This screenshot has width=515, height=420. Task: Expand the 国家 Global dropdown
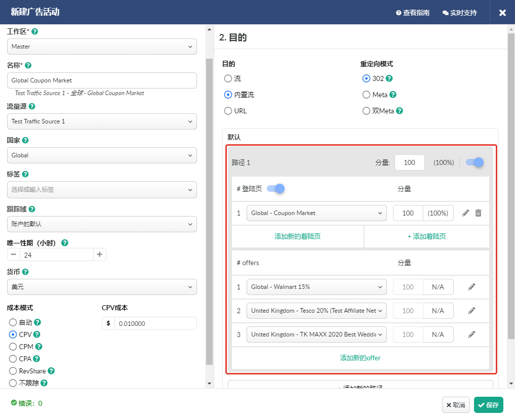(102, 155)
